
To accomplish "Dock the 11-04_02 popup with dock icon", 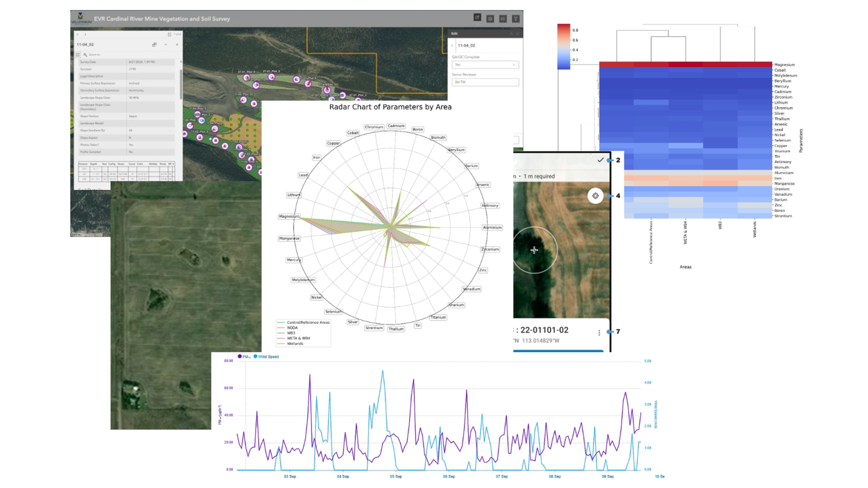I will coord(154,45).
